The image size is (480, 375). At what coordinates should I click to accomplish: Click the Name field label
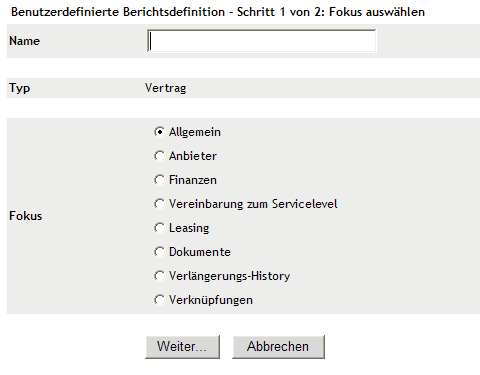click(25, 41)
